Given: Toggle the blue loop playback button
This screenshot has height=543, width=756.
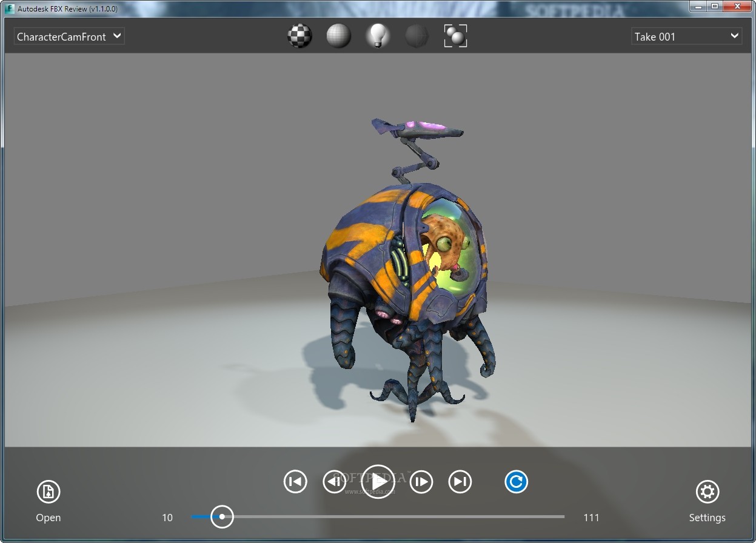Looking at the screenshot, I should (x=517, y=482).
